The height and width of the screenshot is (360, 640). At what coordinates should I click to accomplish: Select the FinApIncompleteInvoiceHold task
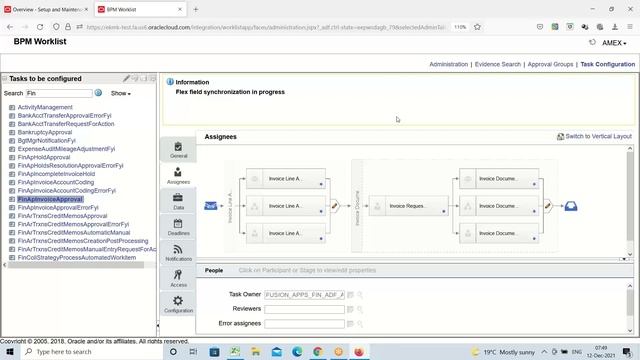pos(56,174)
